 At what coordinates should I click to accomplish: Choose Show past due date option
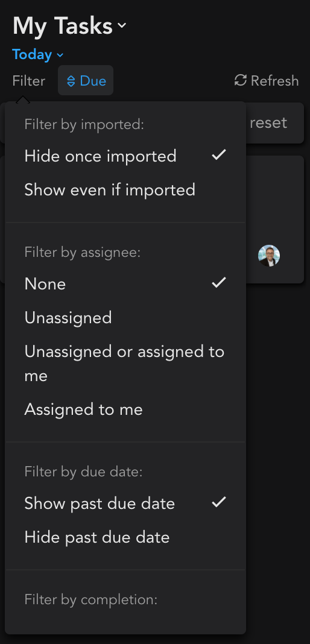125,504
